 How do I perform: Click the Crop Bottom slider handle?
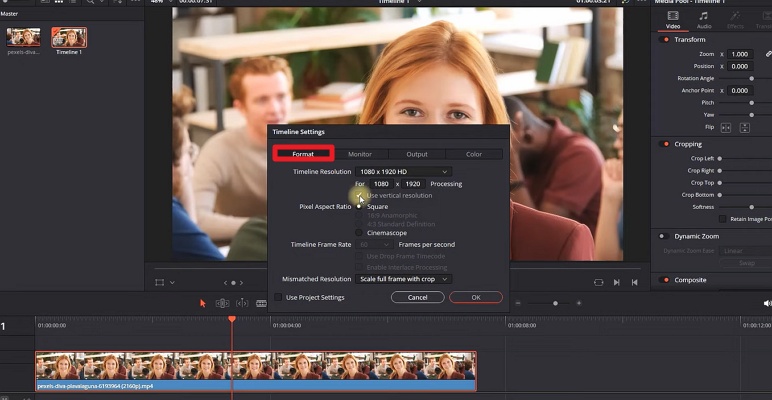point(719,195)
